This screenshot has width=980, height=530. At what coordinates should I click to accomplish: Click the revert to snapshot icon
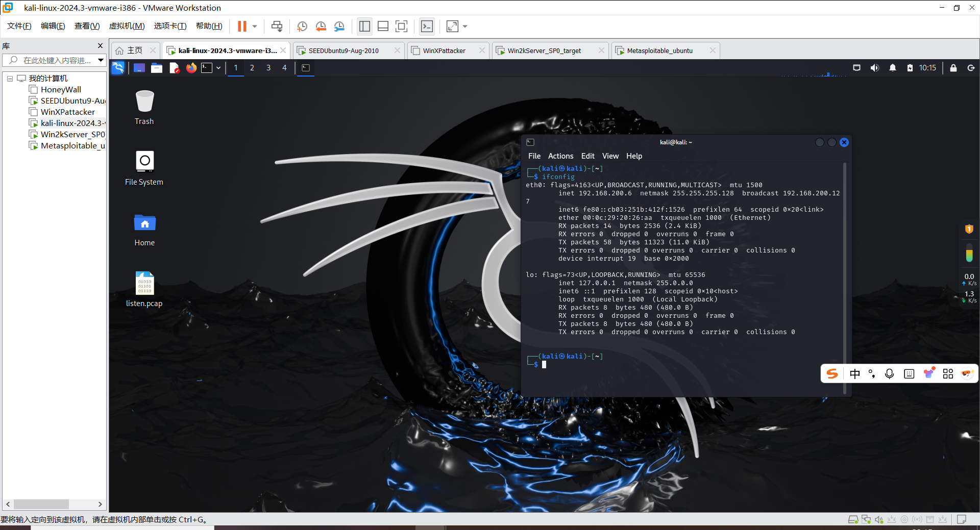click(x=321, y=27)
